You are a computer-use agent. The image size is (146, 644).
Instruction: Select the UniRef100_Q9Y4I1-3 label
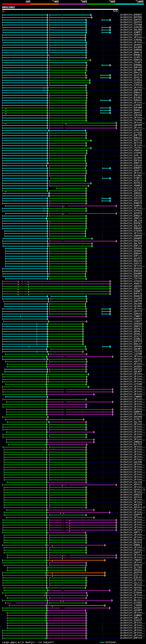[x=132, y=490]
